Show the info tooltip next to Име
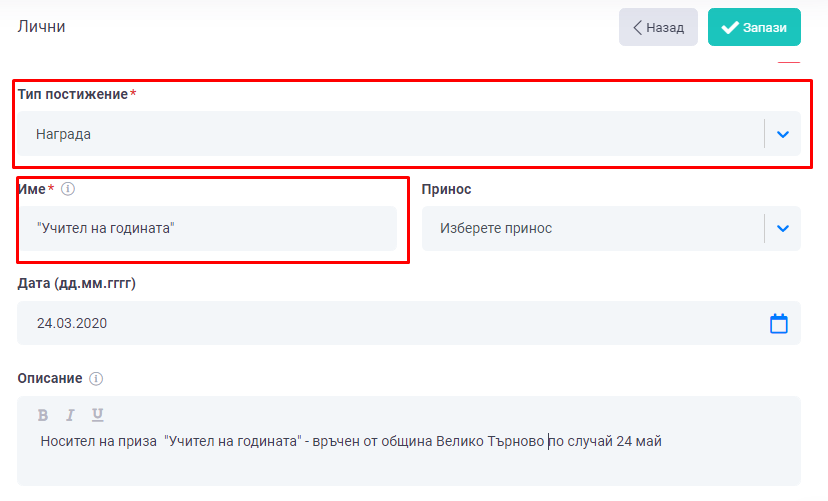This screenshot has height=501, width=828. pos(68,189)
